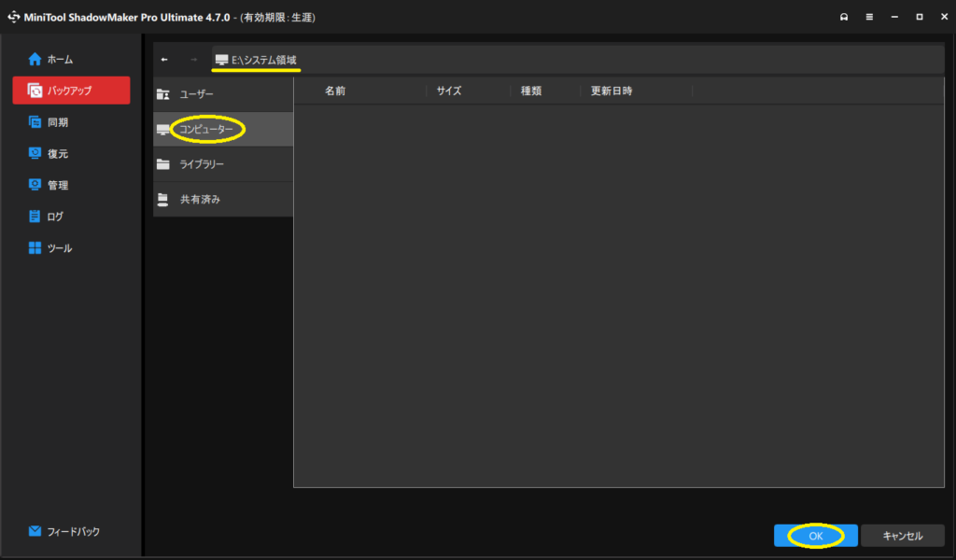Screen dimensions: 956x560
Task: Click the monitor icon beside コンピューター
Action: [162, 129]
